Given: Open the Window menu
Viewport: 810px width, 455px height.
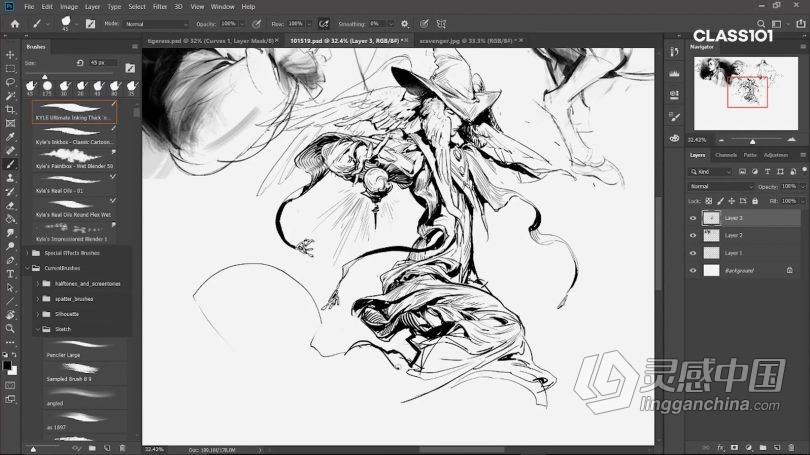Looking at the screenshot, I should point(222,7).
